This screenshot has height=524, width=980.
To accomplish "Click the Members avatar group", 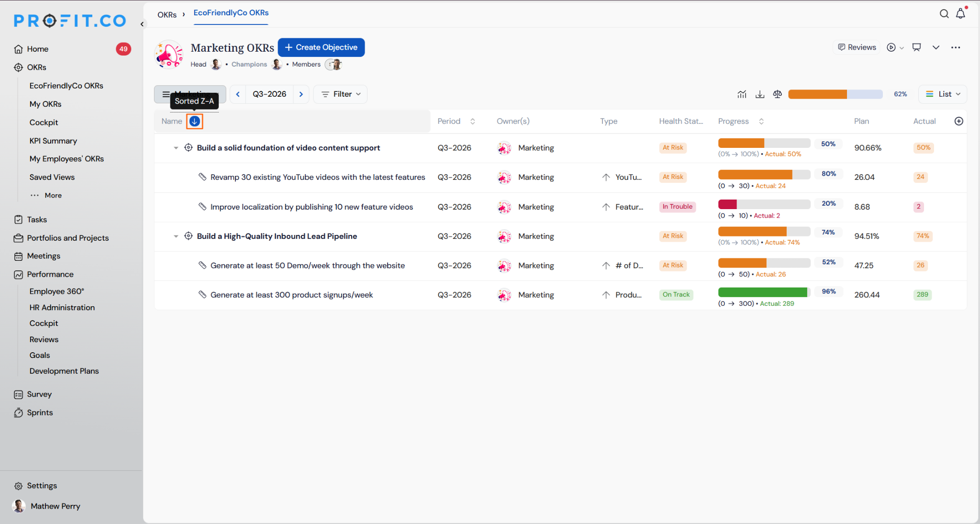I will pos(334,64).
